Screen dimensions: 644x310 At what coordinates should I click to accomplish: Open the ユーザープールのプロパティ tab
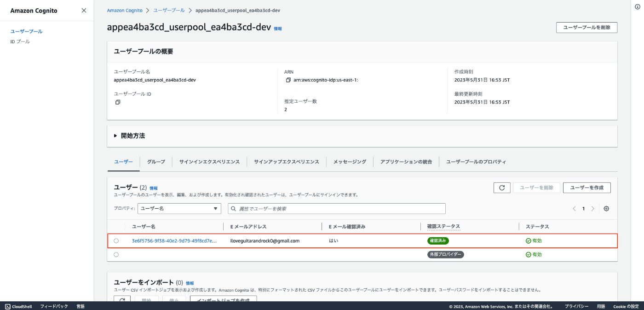(476, 162)
